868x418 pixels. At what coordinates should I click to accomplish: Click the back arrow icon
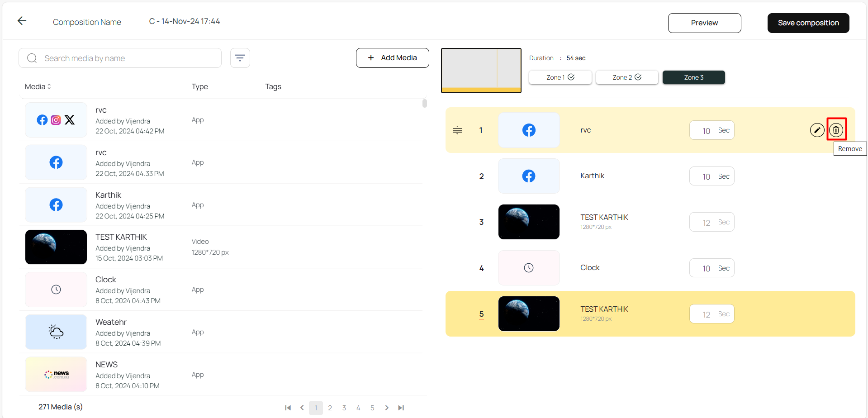(x=22, y=21)
